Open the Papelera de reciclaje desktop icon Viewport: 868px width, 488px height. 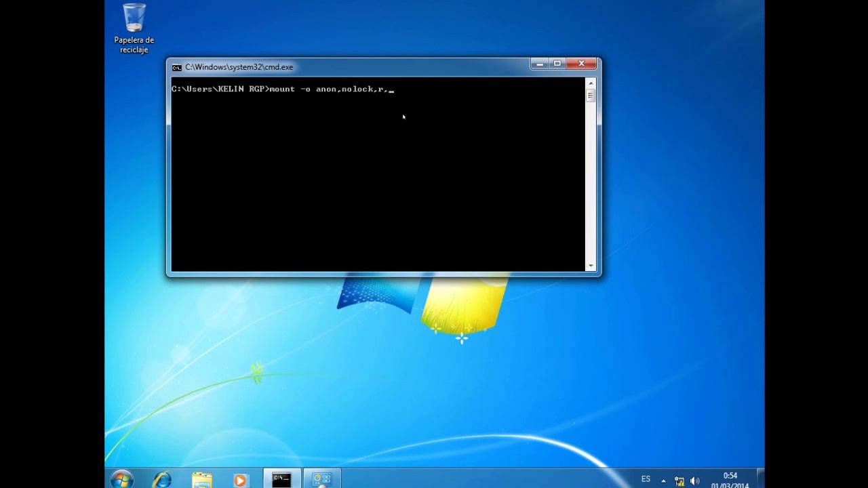pyautogui.click(x=134, y=28)
